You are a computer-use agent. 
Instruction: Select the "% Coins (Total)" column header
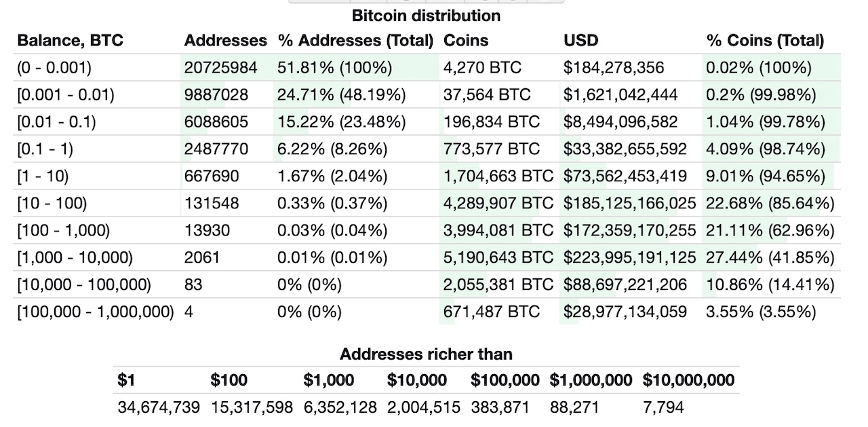click(x=765, y=41)
